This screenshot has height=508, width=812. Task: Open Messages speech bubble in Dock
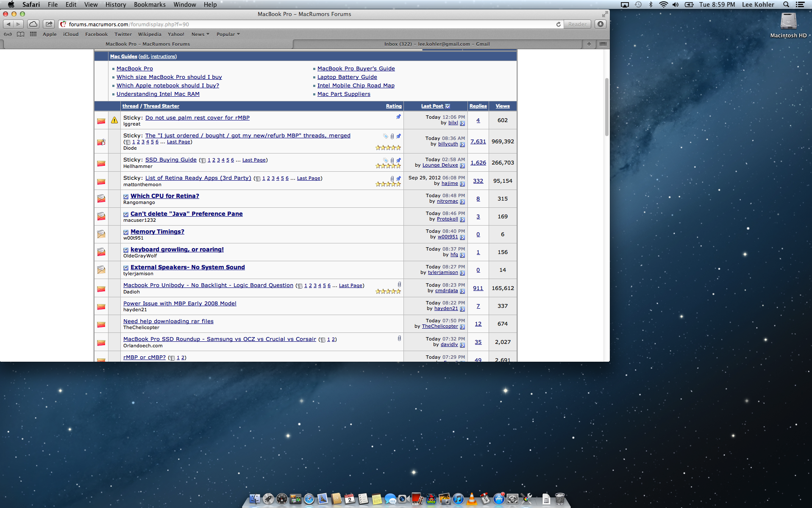point(390,499)
